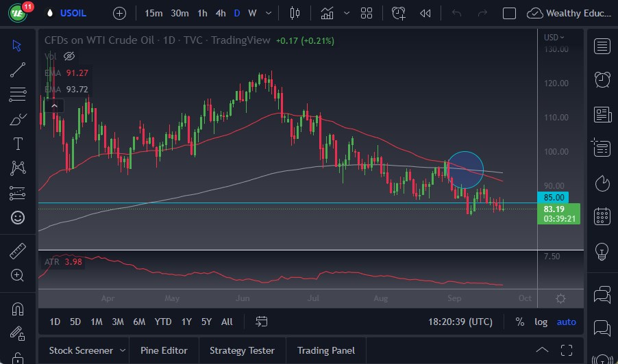Collapse the indicator legend chevron
The height and width of the screenshot is (364, 618).
(54, 105)
